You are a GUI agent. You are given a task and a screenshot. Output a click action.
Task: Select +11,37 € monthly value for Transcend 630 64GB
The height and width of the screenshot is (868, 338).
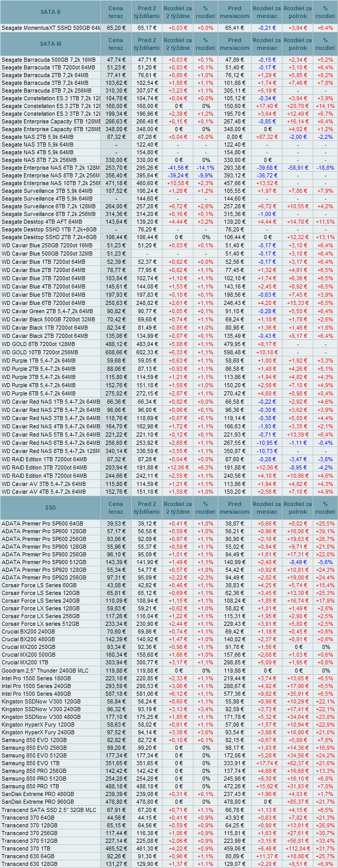point(266,856)
